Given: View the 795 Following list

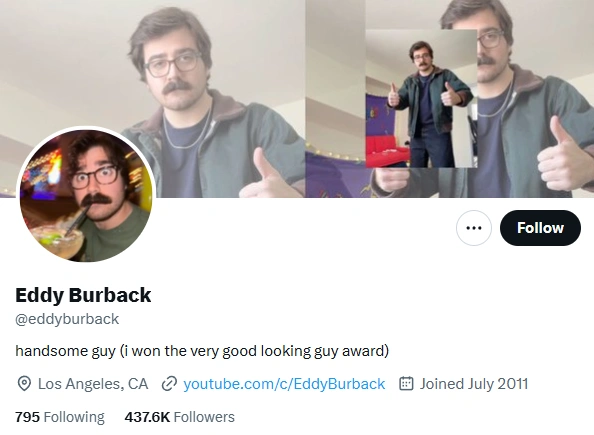Looking at the screenshot, I should pyautogui.click(x=60, y=417).
